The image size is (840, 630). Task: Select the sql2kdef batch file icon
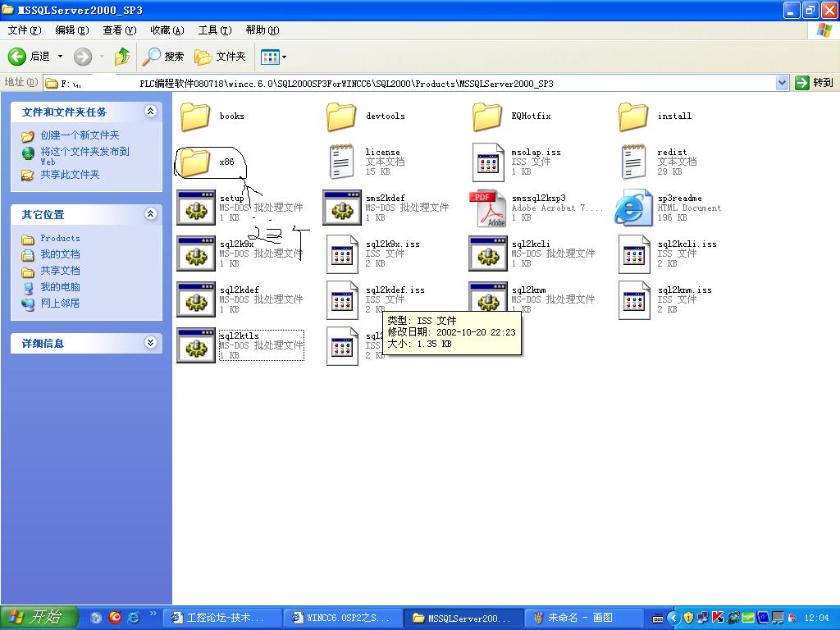196,300
